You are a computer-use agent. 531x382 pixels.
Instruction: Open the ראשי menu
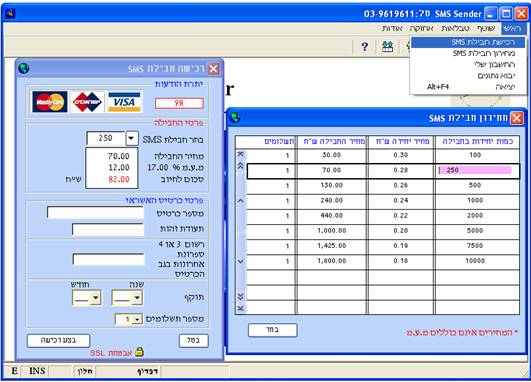click(x=512, y=28)
